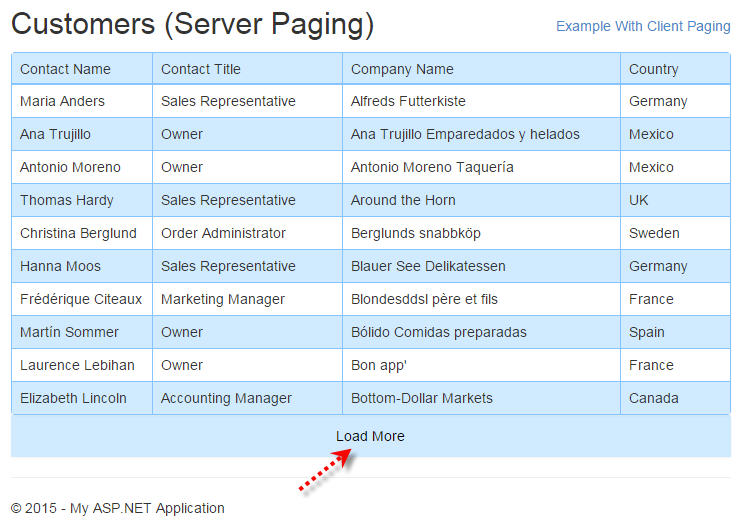The height and width of the screenshot is (529, 749).
Task: Click Sales Representative in Thomas Hardy row
Action: [247, 200]
